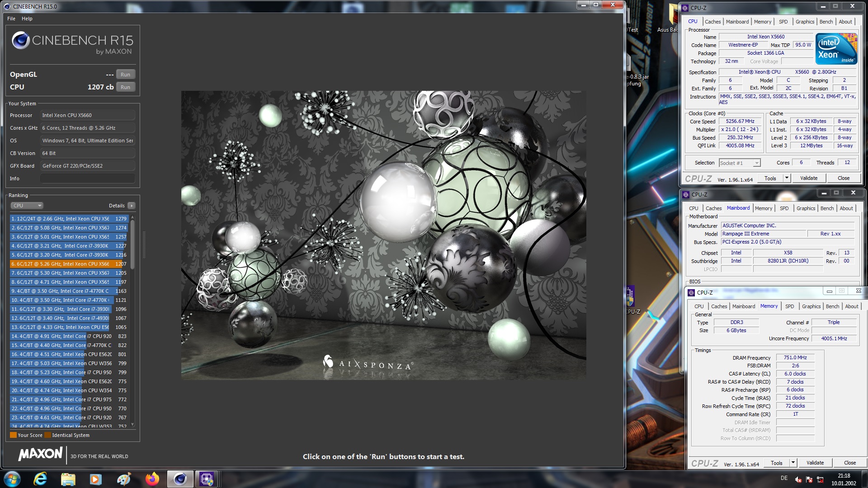The image size is (868, 488).
Task: Open Bench tab in CPU-Z CPU window
Action: click(826, 22)
